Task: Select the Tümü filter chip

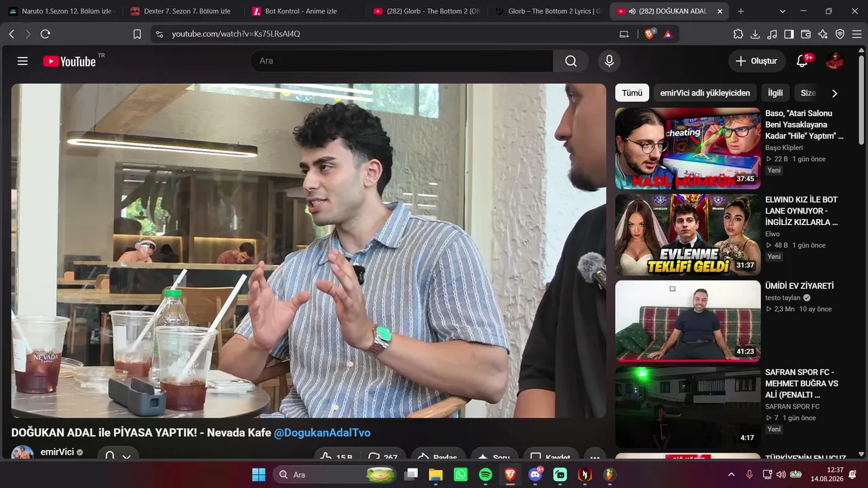Action: tap(632, 93)
